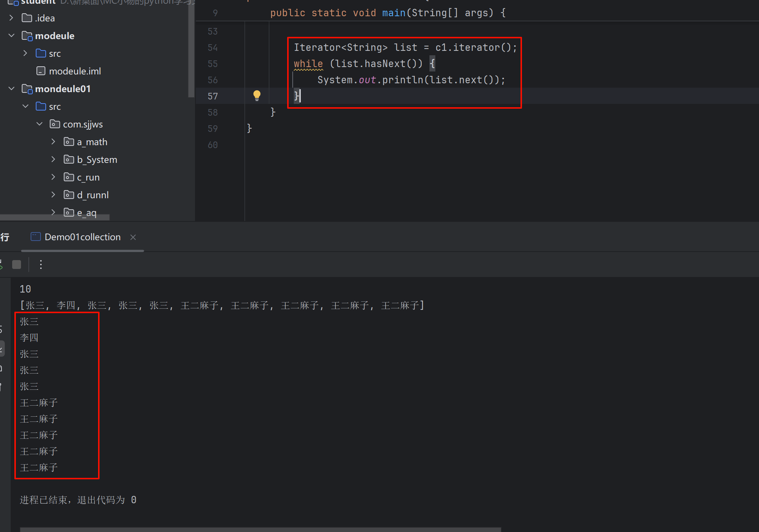Close the Demo01collection run tab

point(133,237)
